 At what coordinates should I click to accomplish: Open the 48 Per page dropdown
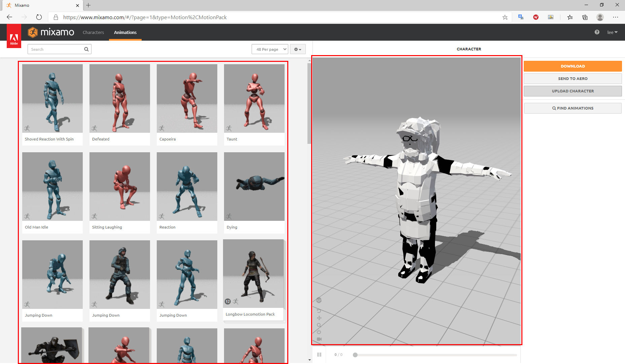pos(270,49)
